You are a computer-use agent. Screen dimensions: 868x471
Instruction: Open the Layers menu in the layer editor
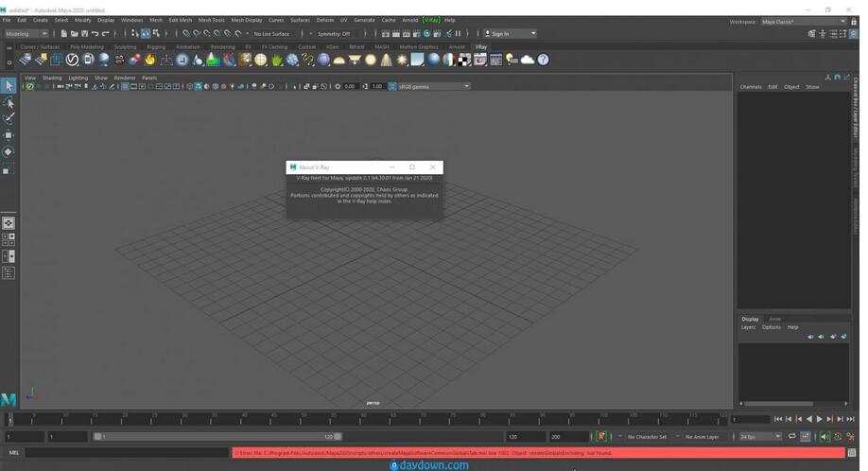(x=748, y=327)
